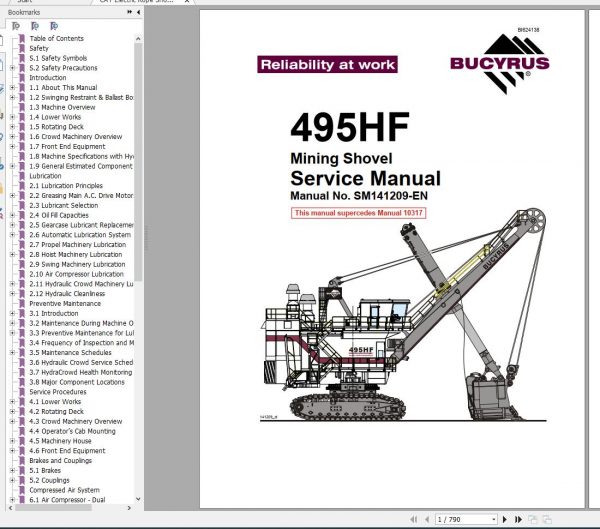Select the S.1 Safety Symbols bookmark
Screen dimensions: 600x529
coord(58,58)
